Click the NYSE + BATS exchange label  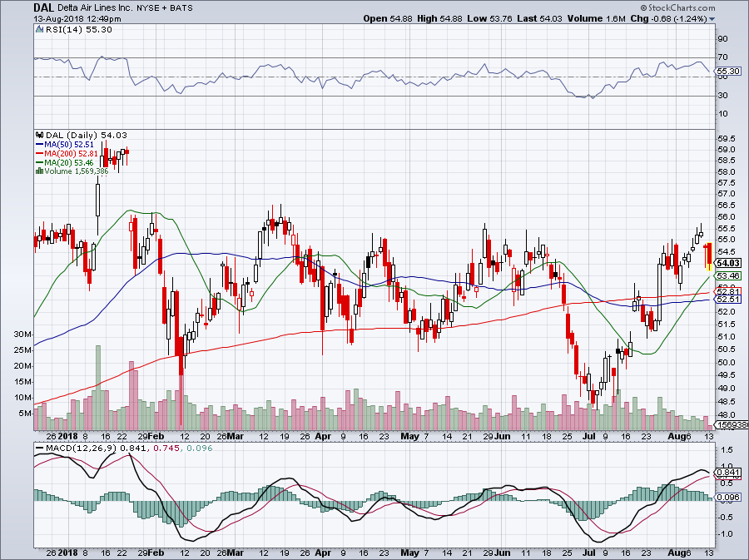166,8
